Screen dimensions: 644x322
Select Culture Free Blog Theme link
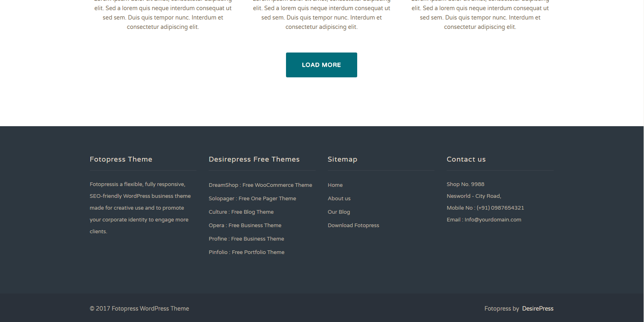pos(241,212)
